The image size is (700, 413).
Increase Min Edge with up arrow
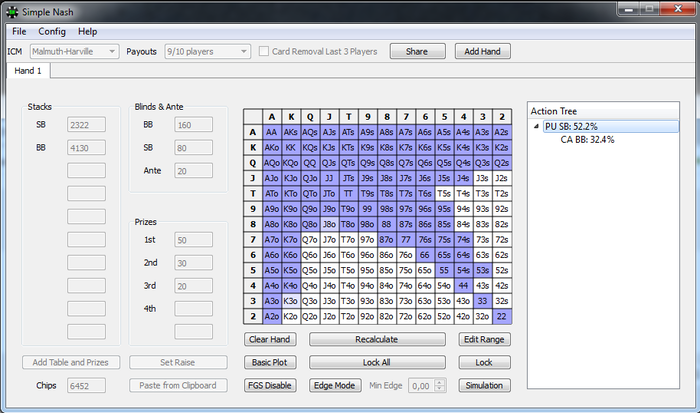tap(440, 382)
